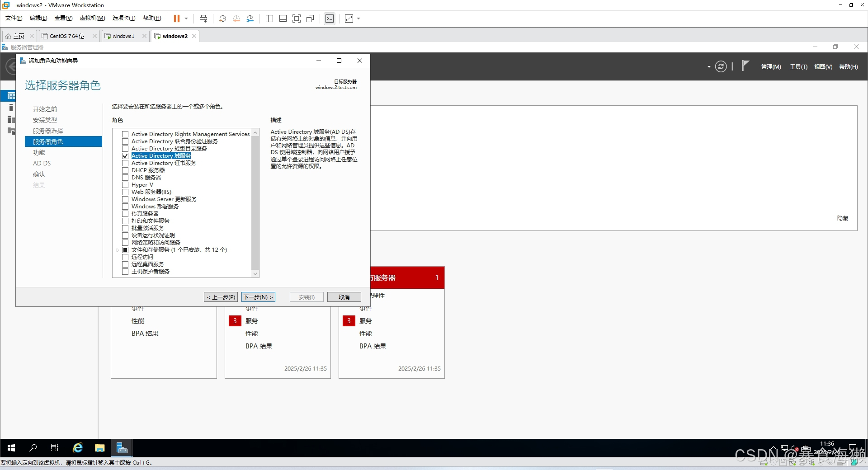Expand the 文件和存储服务 tree node
The width and height of the screenshot is (868, 470).
[118, 250]
